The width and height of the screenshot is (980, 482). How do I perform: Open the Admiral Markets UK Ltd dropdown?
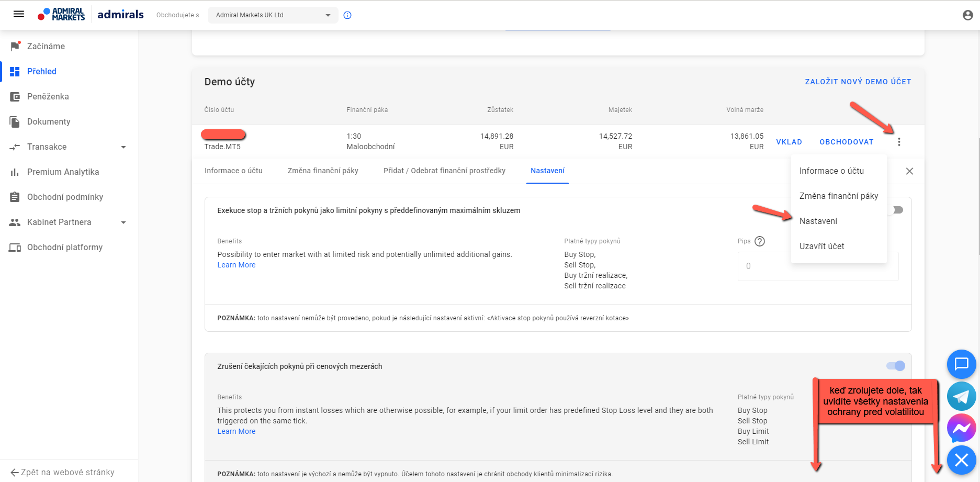tap(273, 15)
